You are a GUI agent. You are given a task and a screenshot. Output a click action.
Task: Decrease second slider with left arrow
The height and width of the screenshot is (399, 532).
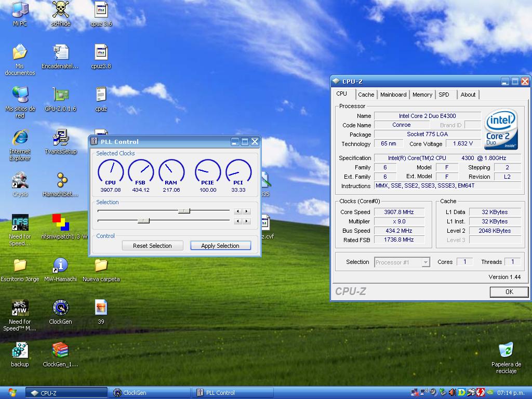pyautogui.click(x=238, y=221)
